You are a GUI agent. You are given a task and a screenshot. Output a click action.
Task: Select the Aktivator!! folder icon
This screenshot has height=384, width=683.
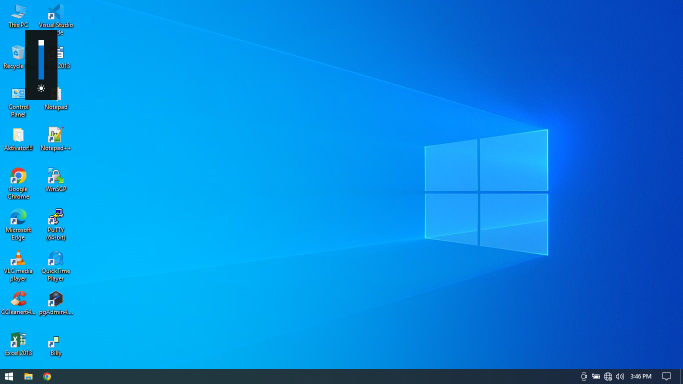(x=18, y=139)
